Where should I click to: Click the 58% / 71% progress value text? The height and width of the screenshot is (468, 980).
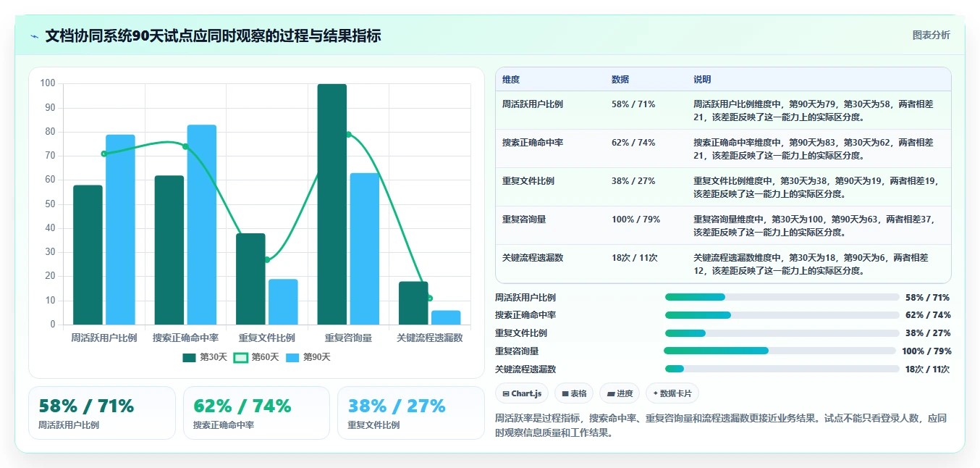(927, 298)
